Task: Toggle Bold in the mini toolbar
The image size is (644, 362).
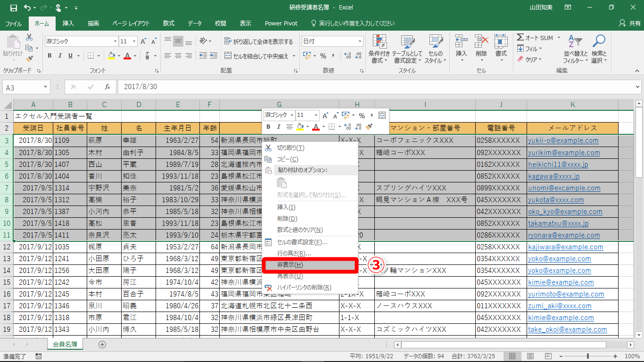Action: [x=268, y=127]
